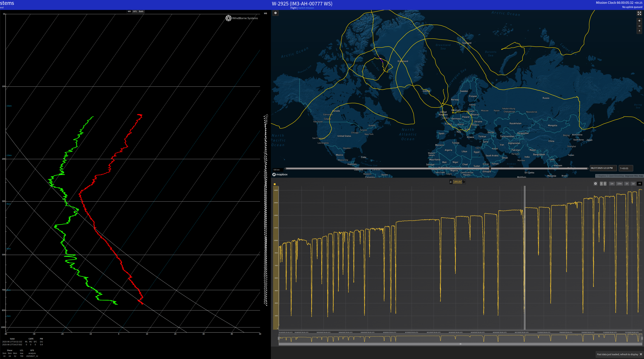Click the Mapbox logo link
644x359 pixels.
click(x=280, y=174)
